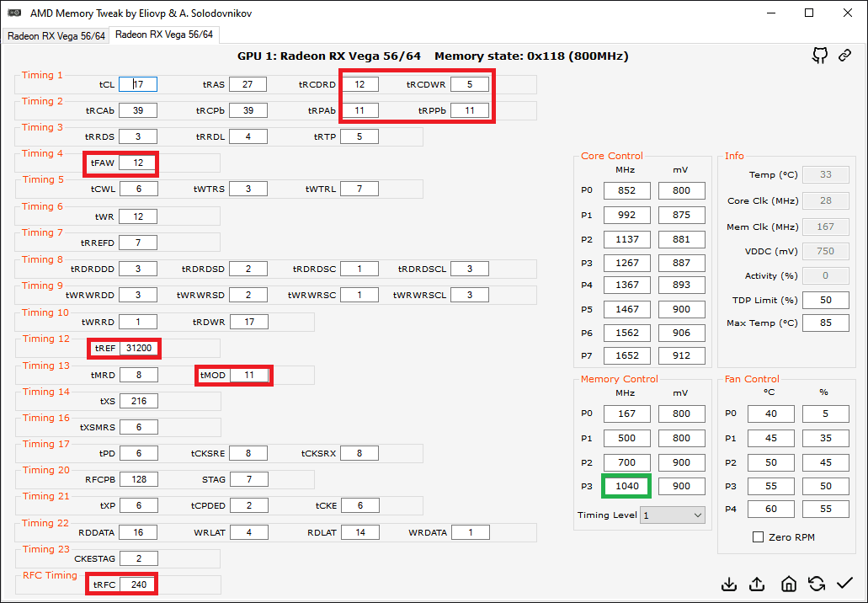Image resolution: width=868 pixels, height=603 pixels.
Task: Select the second Radeon RX Vega 56/64 tab
Action: tap(164, 35)
